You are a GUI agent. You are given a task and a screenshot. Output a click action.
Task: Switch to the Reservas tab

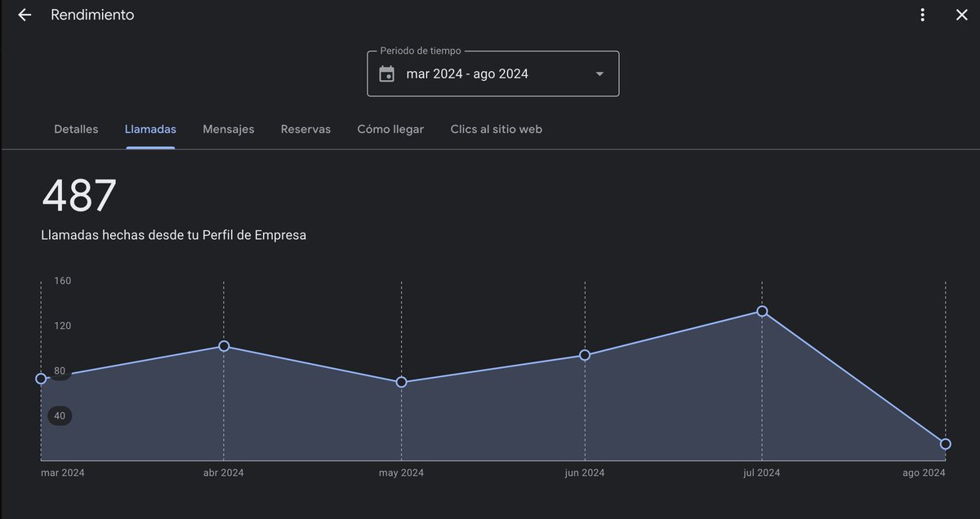click(305, 129)
